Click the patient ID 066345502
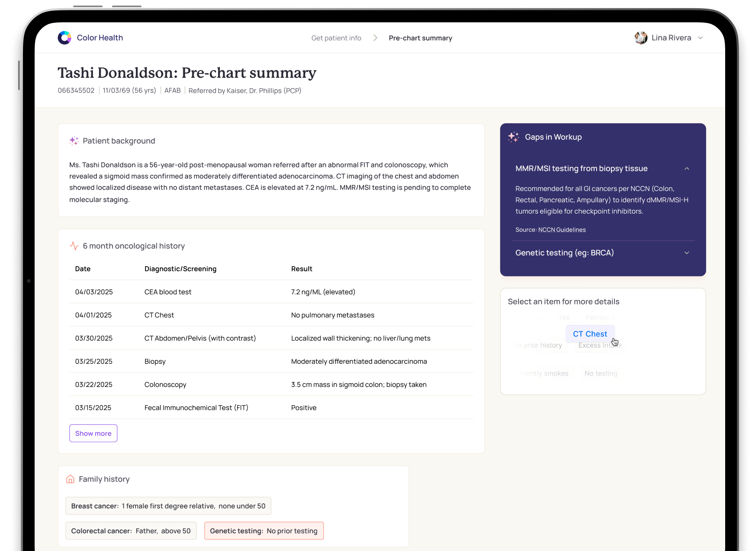Image resolution: width=756 pixels, height=551 pixels. (x=76, y=90)
